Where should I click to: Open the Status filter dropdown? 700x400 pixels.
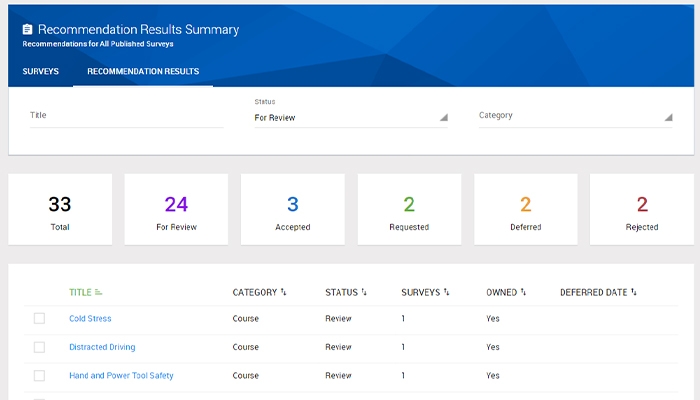click(x=350, y=118)
